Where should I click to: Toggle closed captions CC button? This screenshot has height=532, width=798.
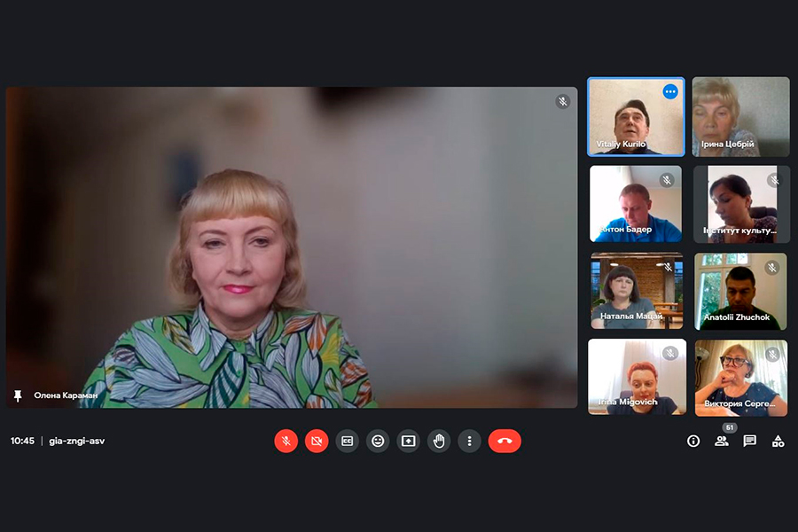[347, 441]
